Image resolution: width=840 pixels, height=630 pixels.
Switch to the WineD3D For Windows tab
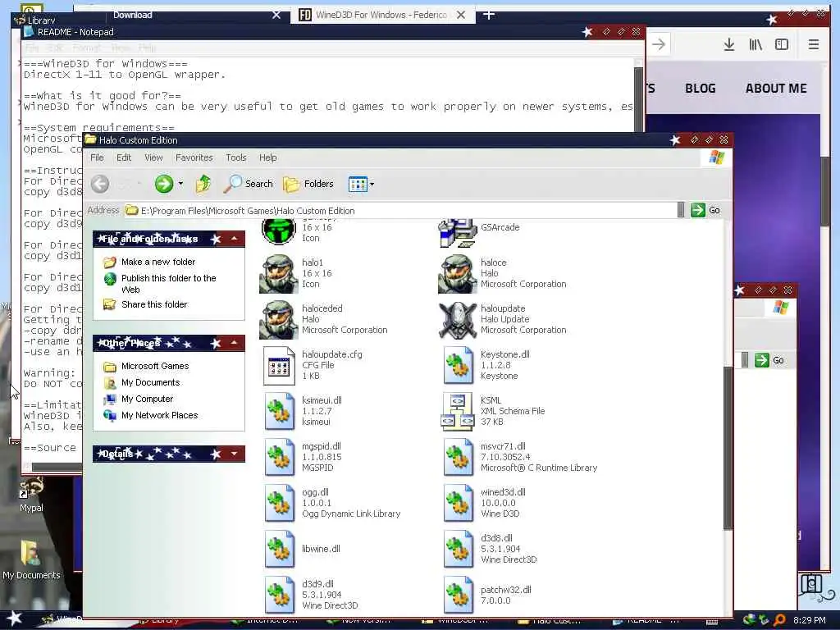click(x=382, y=15)
